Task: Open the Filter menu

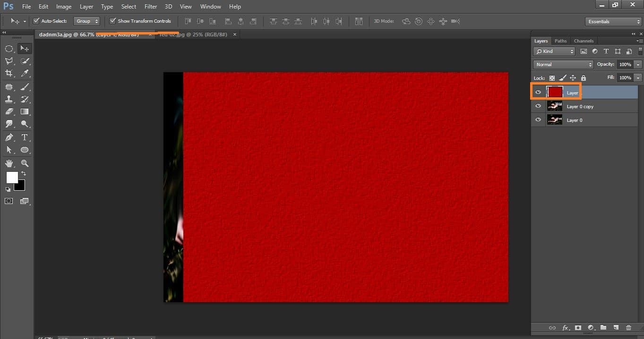Action: pos(150,7)
